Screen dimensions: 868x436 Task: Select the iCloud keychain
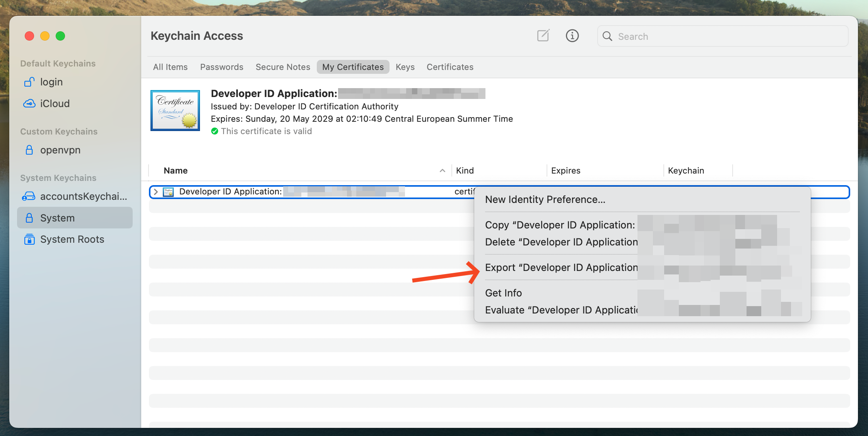coord(75,104)
